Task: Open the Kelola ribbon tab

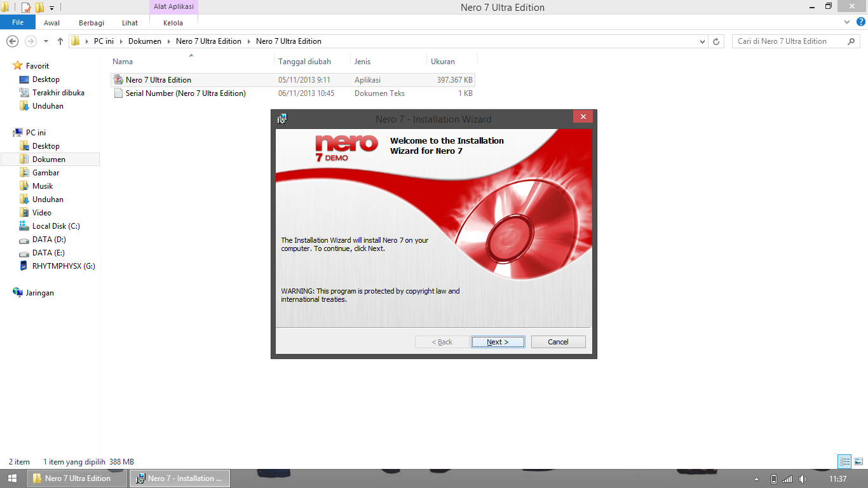Action: click(173, 23)
